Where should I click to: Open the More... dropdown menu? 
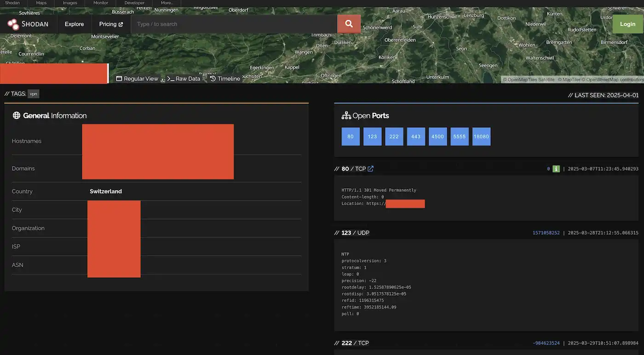tap(167, 2)
